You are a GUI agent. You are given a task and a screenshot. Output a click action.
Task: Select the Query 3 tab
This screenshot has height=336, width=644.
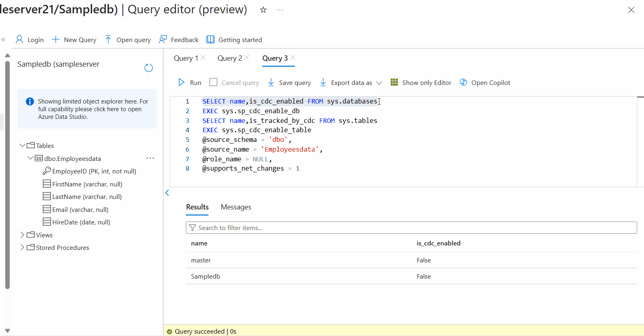click(275, 58)
